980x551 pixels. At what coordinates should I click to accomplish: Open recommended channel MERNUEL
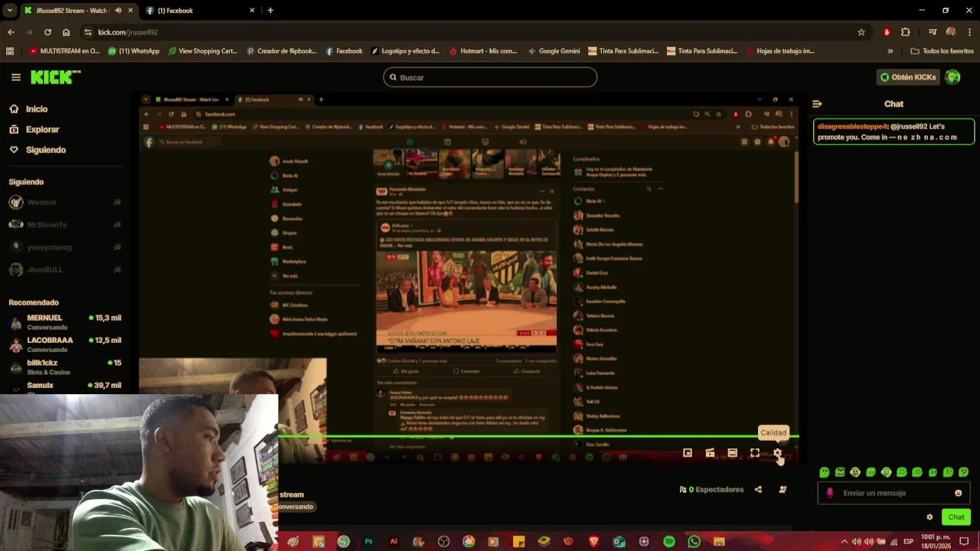click(x=65, y=322)
